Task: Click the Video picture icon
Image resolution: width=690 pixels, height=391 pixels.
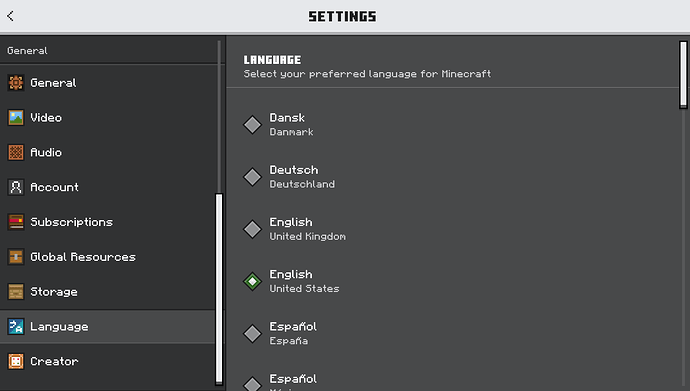Action: [x=16, y=117]
